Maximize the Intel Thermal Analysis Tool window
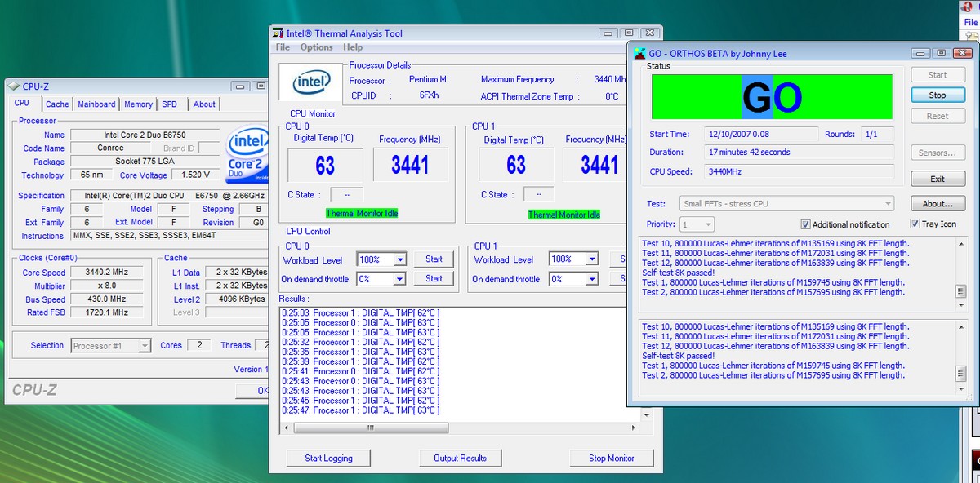Image resolution: width=980 pixels, height=483 pixels. (x=629, y=33)
